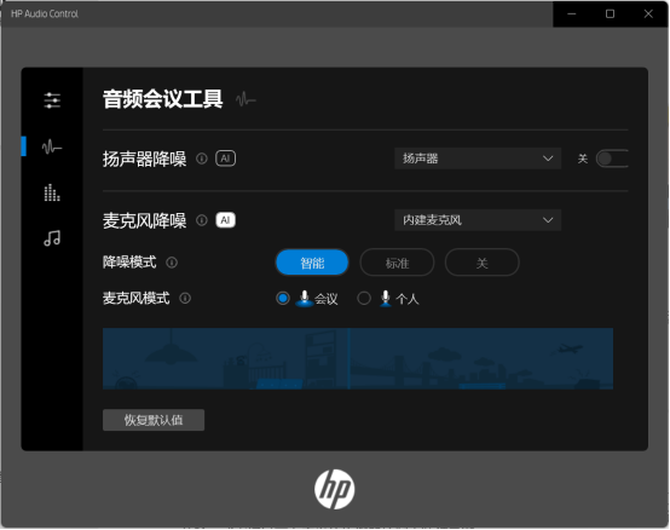Image resolution: width=670 pixels, height=530 pixels.
Task: Choose 智能 noise reduction mode
Action: pyautogui.click(x=312, y=263)
